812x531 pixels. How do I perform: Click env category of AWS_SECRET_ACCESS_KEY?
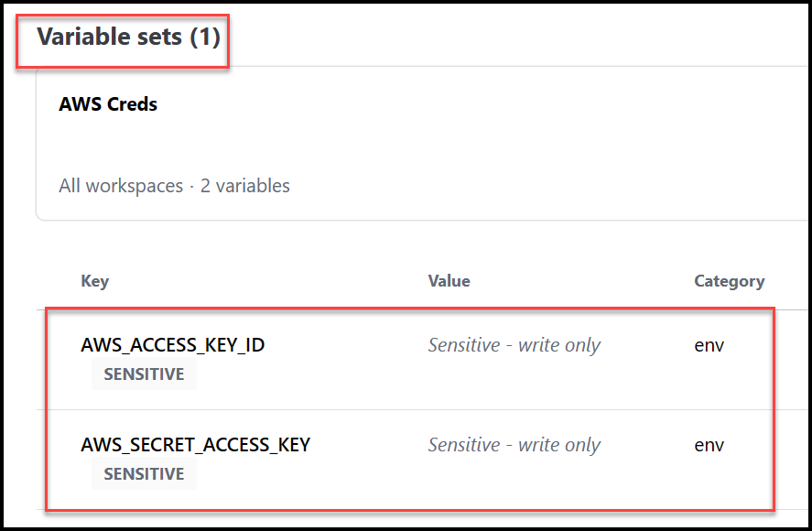click(709, 445)
